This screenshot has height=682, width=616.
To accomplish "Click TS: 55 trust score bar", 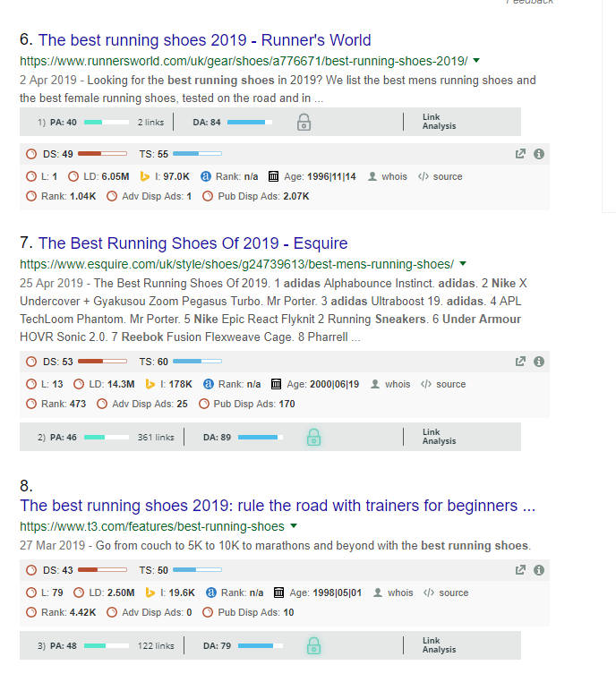I will point(197,154).
